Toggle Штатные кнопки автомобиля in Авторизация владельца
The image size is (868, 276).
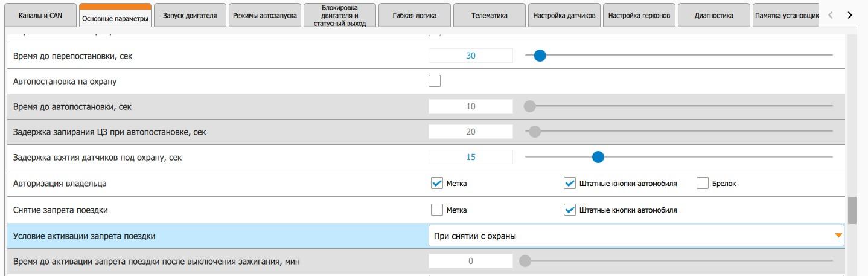tap(569, 184)
